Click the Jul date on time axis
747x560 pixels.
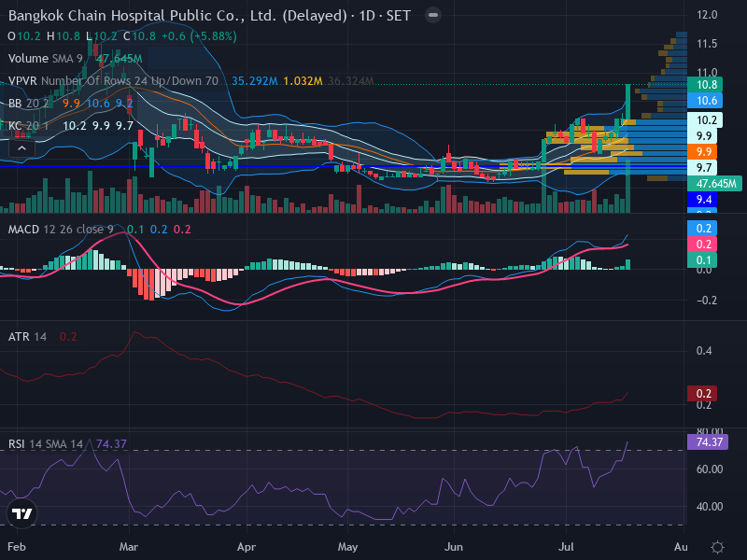[566, 547]
